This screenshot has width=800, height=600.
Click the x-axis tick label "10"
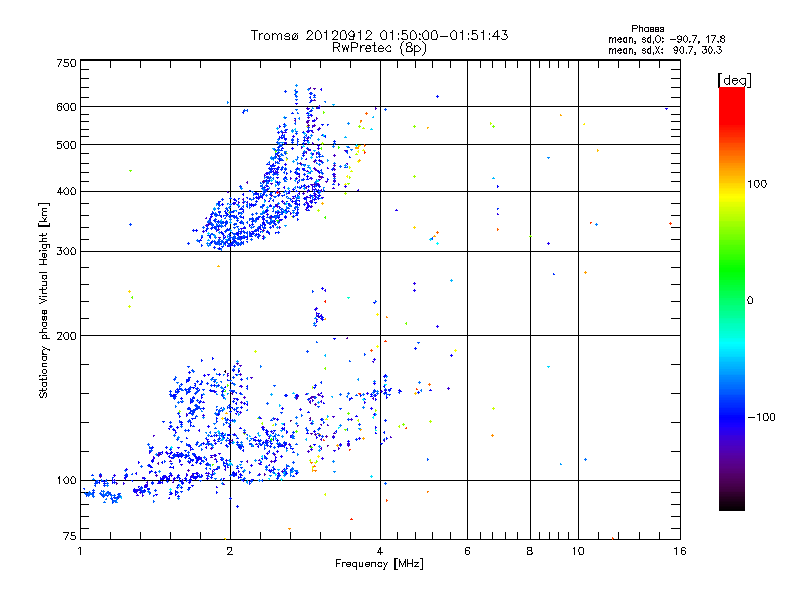tap(578, 551)
